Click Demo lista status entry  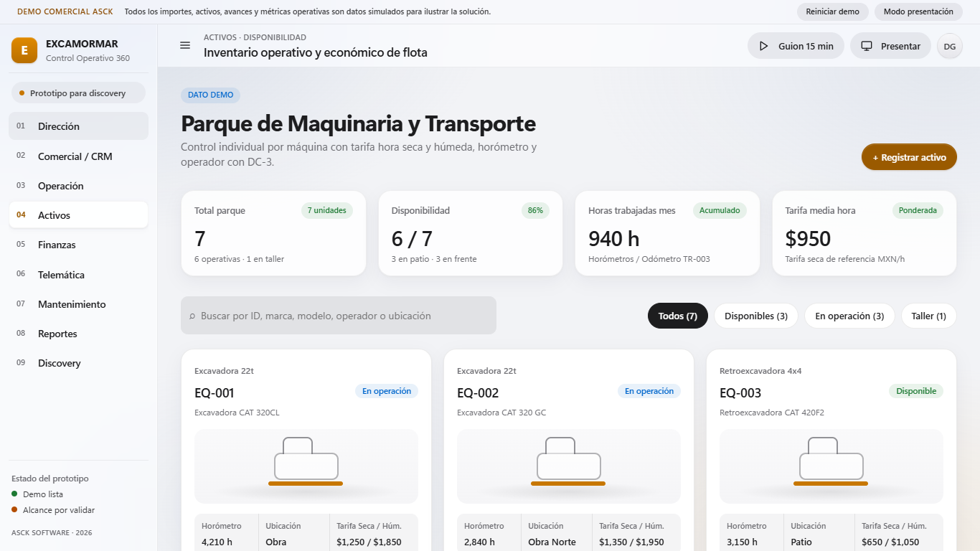pyautogui.click(x=38, y=494)
